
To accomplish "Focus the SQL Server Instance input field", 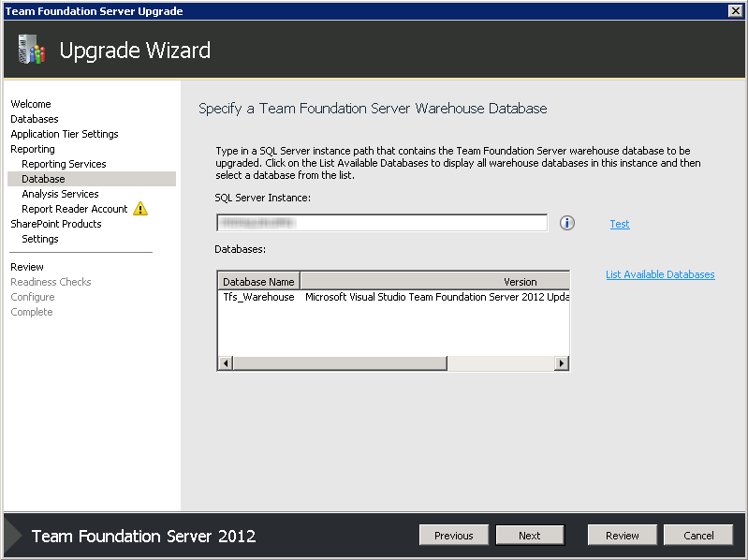I will coord(382,223).
